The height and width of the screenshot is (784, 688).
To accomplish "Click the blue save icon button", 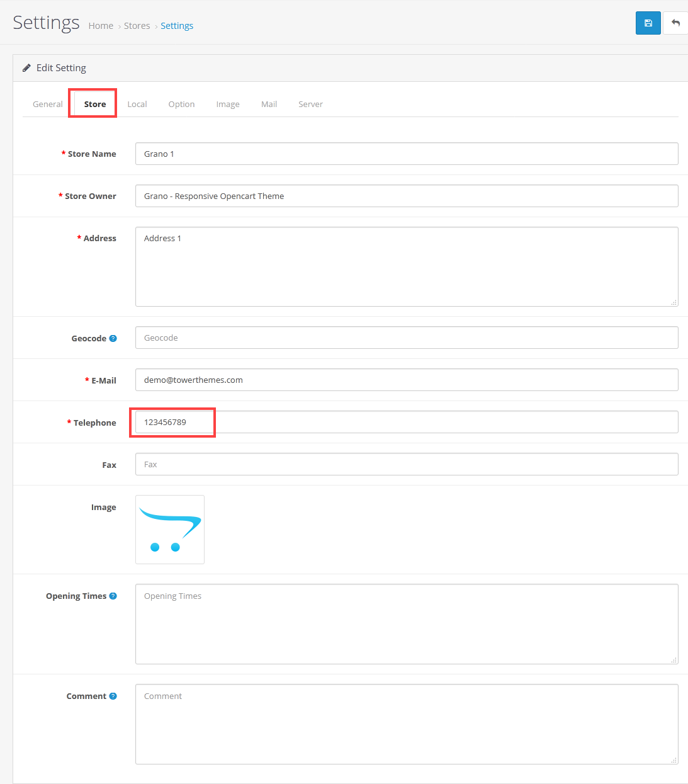I will (648, 23).
